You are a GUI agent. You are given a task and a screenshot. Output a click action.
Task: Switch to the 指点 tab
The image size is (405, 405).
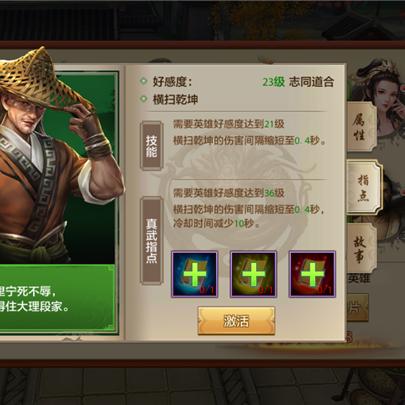coord(363,188)
